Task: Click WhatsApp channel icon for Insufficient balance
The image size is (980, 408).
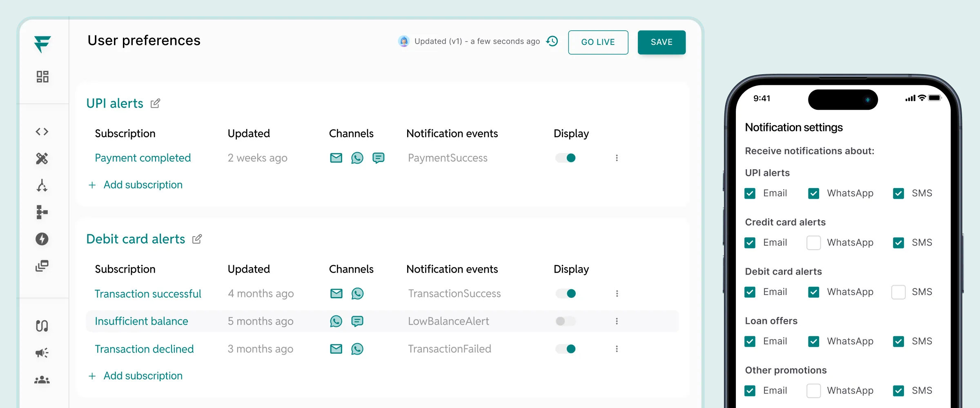Action: (336, 321)
